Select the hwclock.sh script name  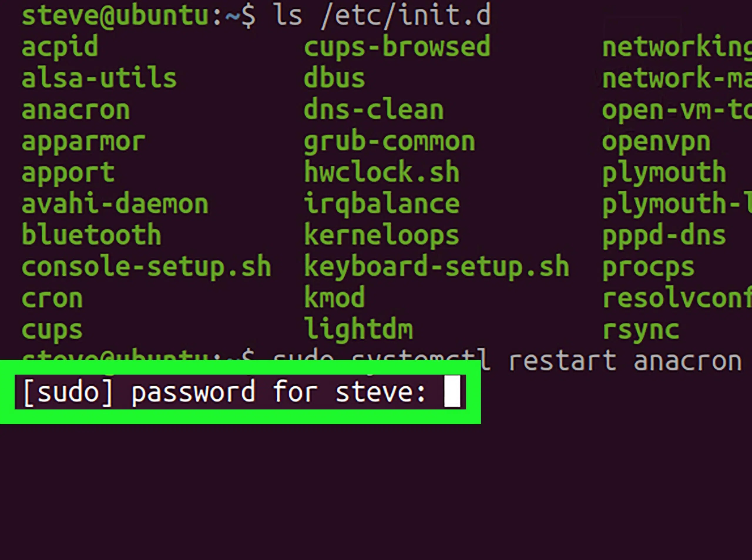tap(381, 172)
